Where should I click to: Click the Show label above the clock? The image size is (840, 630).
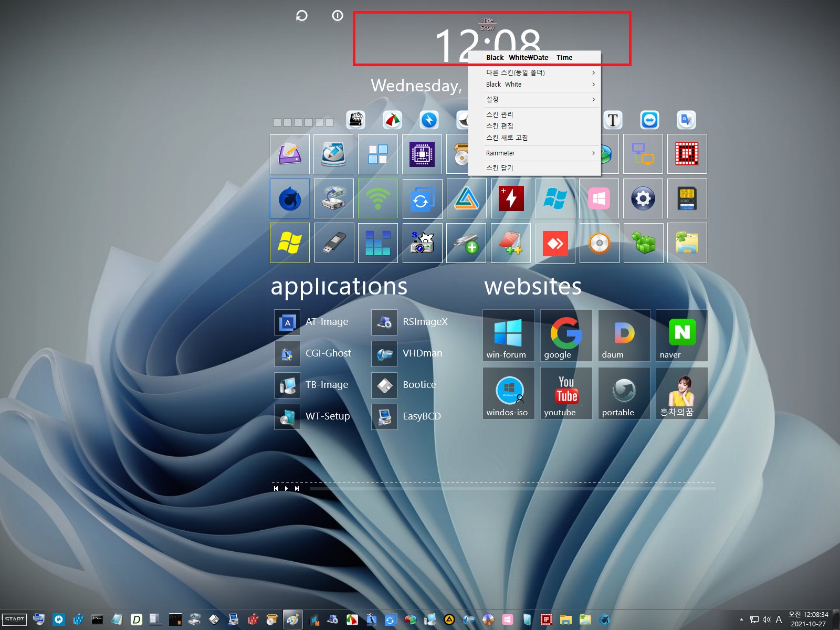487,28
